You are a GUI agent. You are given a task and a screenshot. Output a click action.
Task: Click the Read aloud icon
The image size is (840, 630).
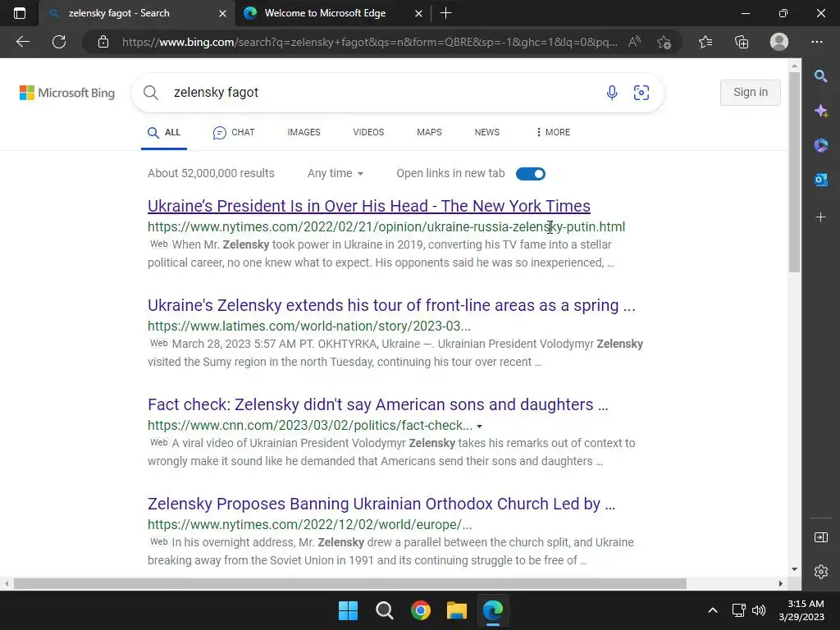[x=634, y=42]
